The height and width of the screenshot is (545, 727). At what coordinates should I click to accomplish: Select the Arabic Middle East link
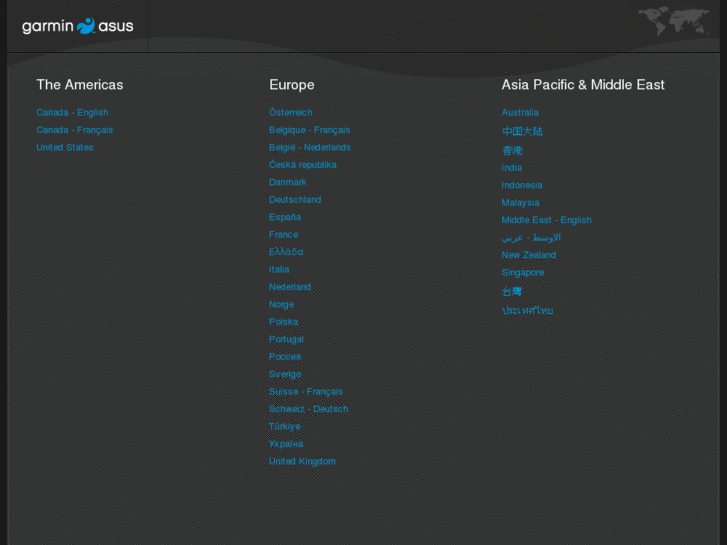coord(531,237)
